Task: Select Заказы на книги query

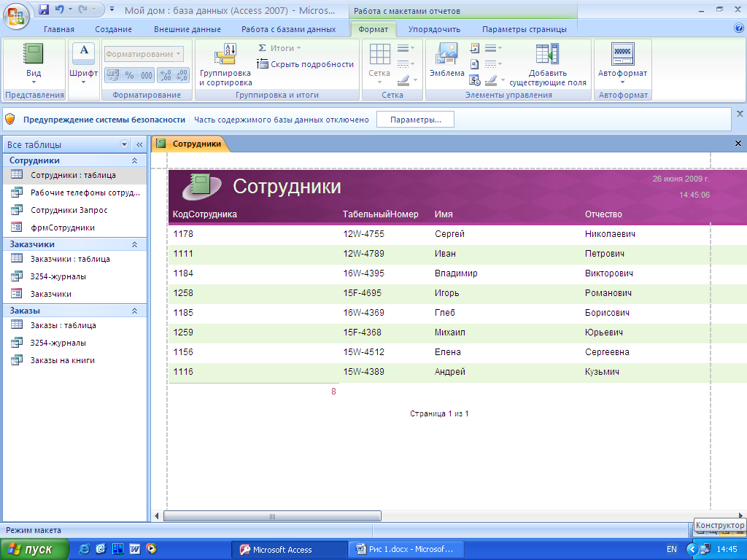Action: (x=75, y=360)
